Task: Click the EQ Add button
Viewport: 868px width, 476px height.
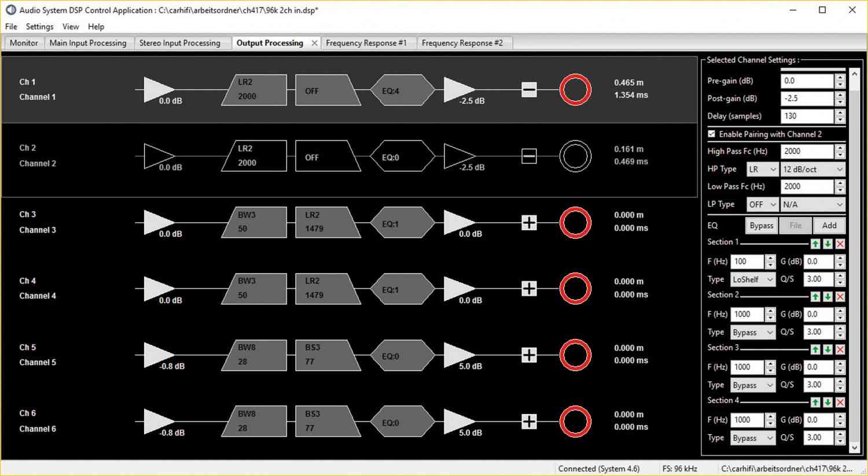Action: click(829, 226)
